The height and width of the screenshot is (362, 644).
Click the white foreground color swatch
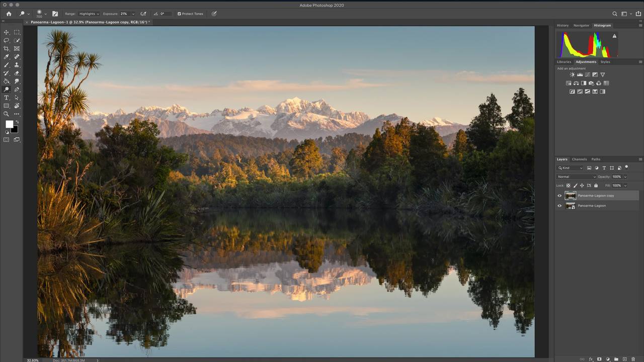point(9,124)
